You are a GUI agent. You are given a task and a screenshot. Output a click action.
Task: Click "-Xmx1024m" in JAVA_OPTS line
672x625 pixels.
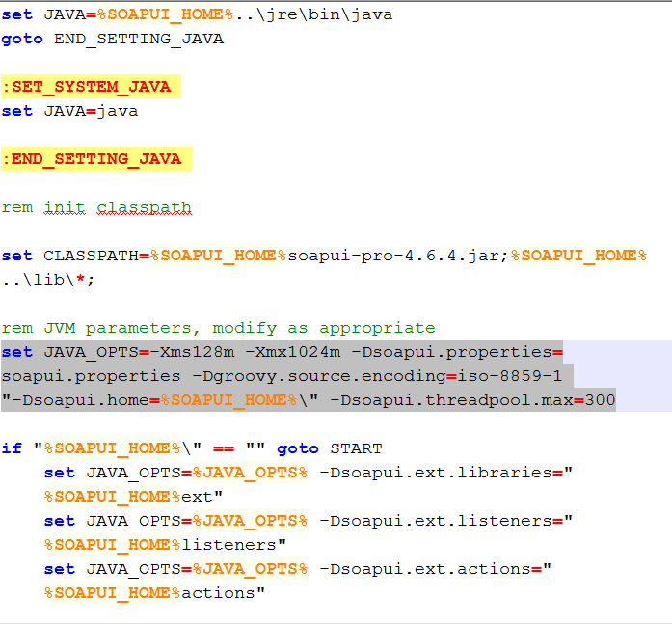pos(293,352)
